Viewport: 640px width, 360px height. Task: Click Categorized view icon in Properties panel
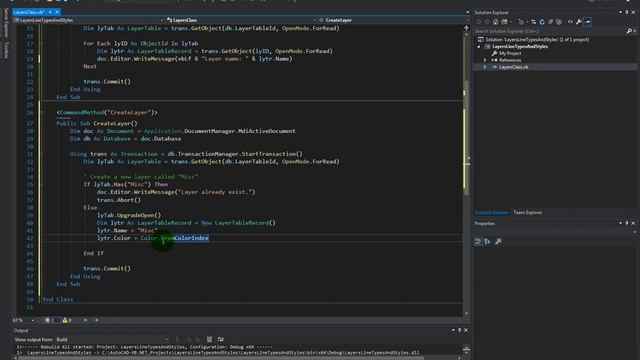click(478, 242)
